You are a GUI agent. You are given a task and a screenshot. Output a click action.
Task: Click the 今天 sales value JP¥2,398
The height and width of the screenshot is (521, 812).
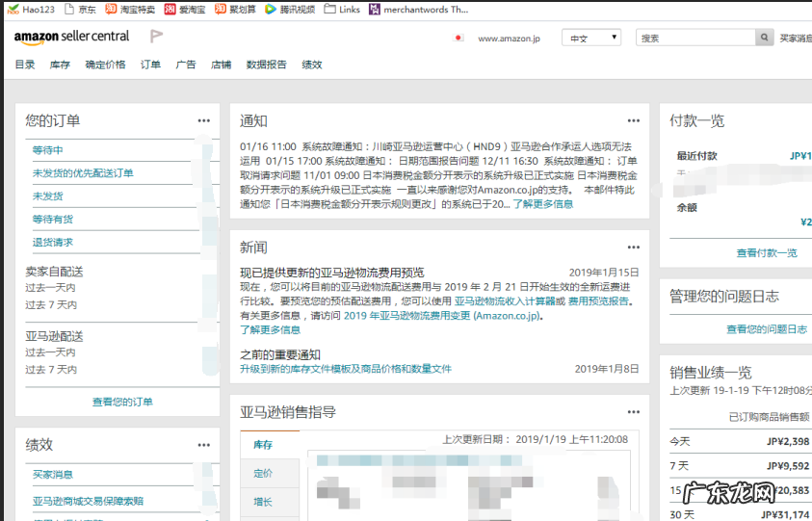[x=788, y=441]
